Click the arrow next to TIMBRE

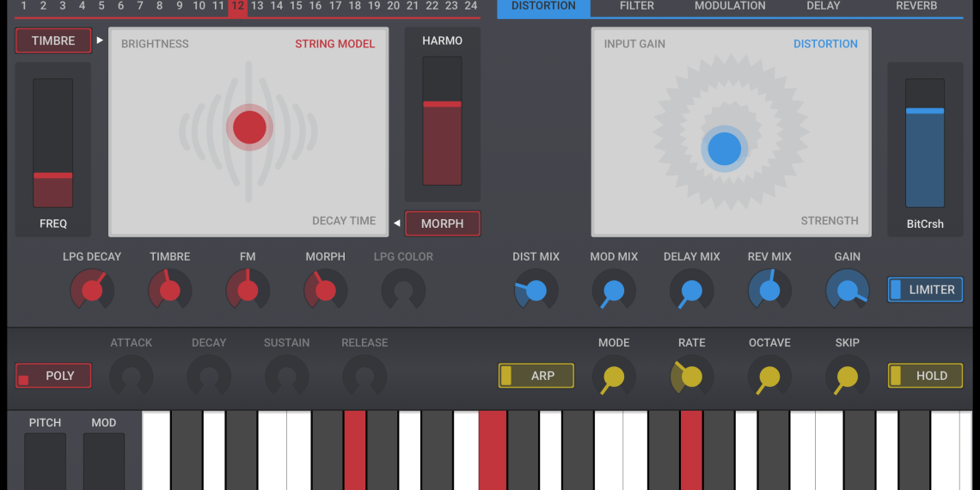[100, 40]
